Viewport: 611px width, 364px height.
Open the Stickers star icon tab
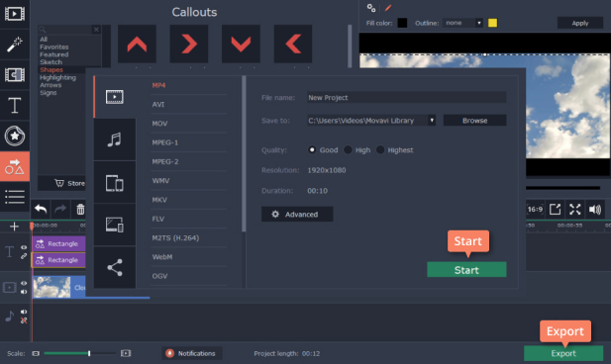(15, 136)
